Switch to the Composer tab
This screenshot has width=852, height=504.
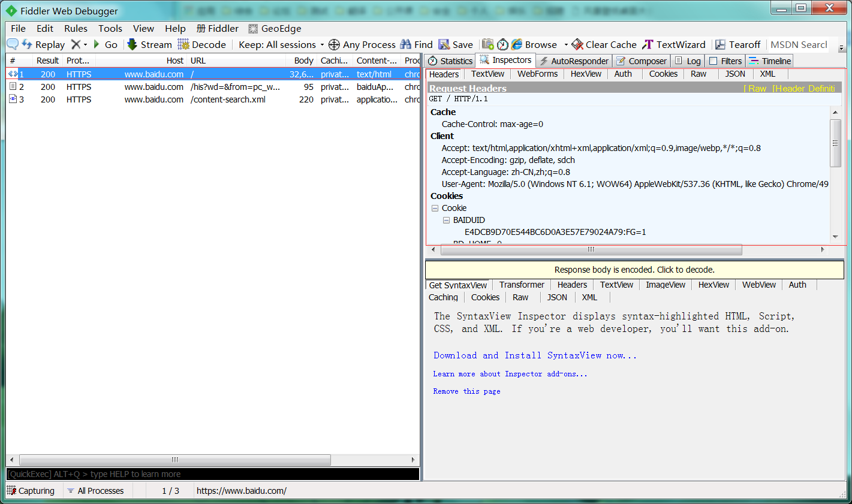641,61
